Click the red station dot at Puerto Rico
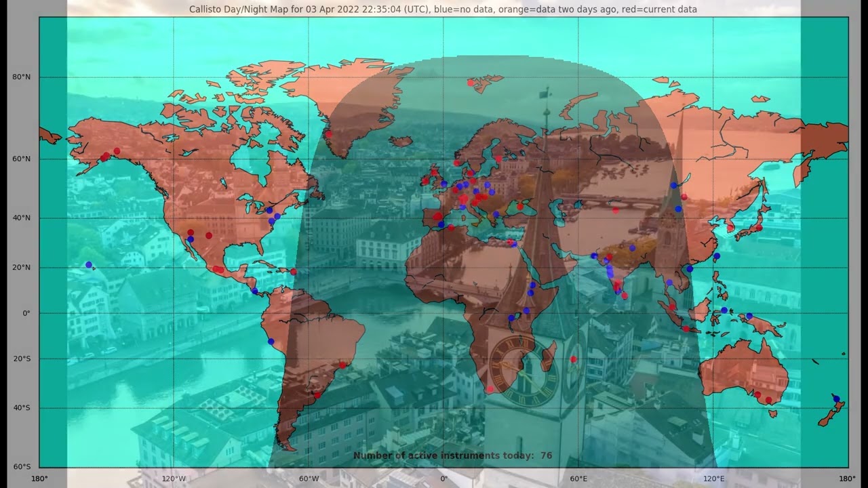The image size is (868, 488). (294, 272)
